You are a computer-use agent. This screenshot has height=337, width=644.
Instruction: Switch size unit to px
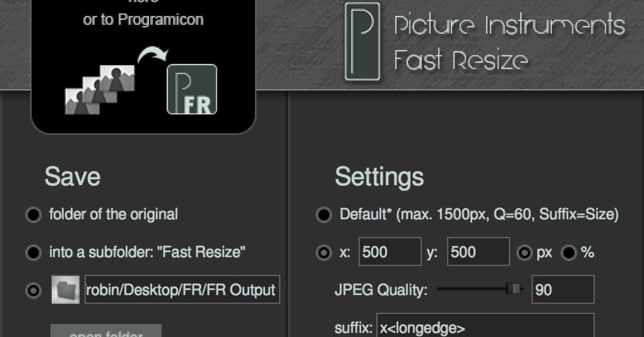pyautogui.click(x=524, y=253)
